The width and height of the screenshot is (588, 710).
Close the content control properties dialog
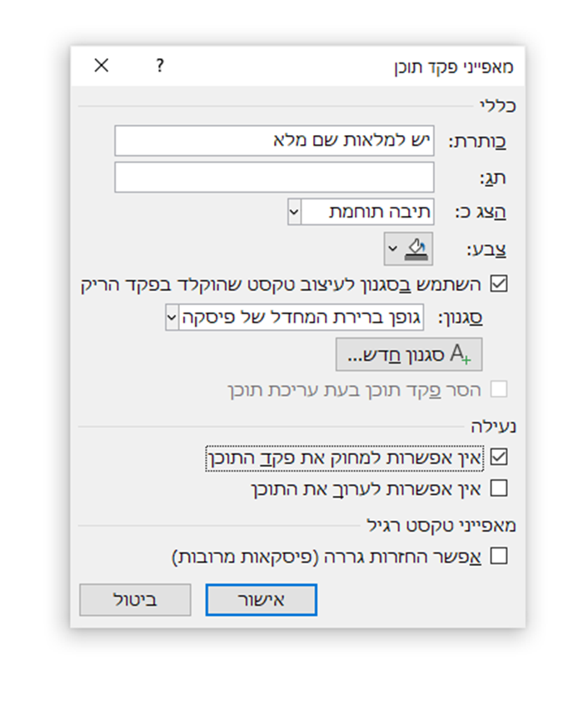[x=102, y=66]
